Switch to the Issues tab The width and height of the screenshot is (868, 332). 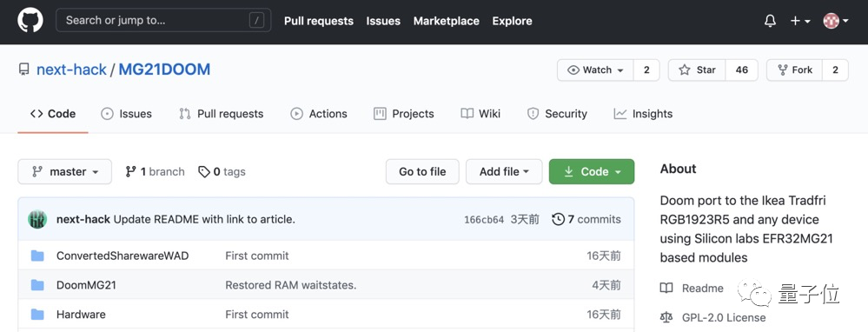pyautogui.click(x=126, y=114)
